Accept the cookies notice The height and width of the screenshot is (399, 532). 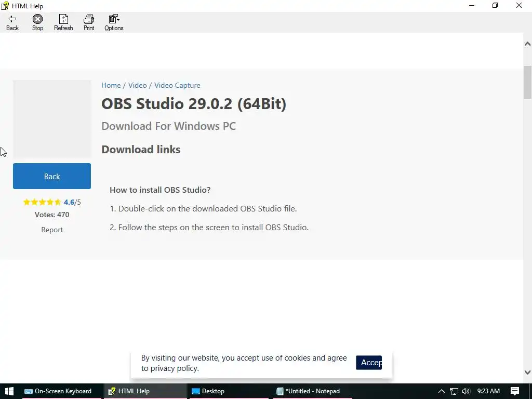coord(369,363)
